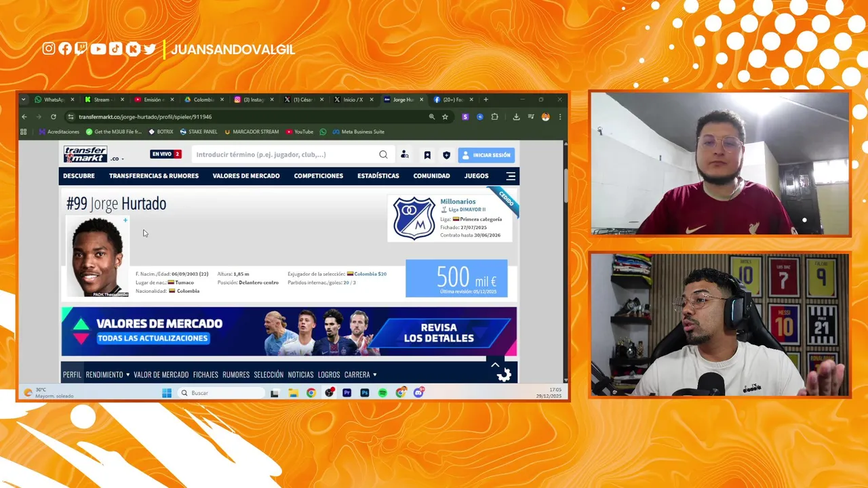Switch to the Instagram browser tab

[x=254, y=100]
